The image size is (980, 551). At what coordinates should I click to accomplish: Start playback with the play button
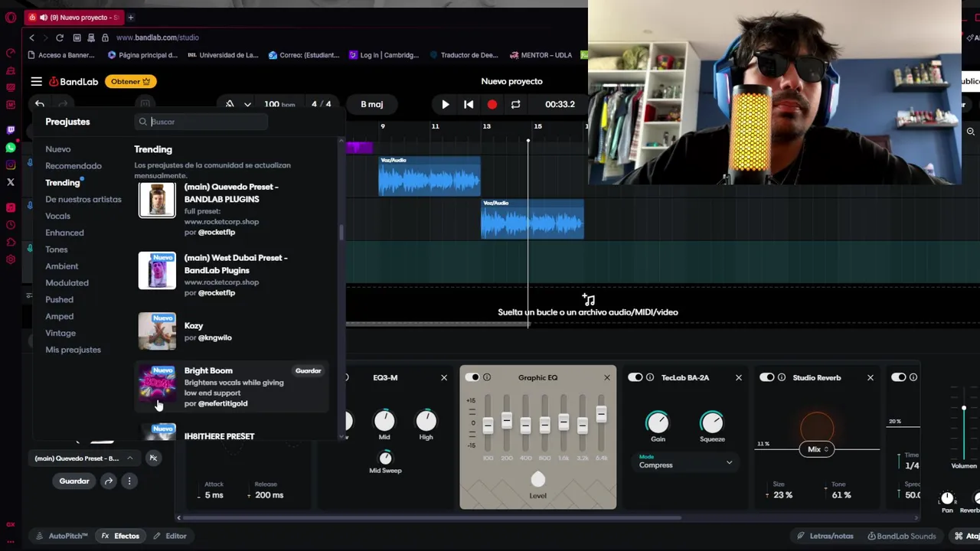(x=445, y=104)
